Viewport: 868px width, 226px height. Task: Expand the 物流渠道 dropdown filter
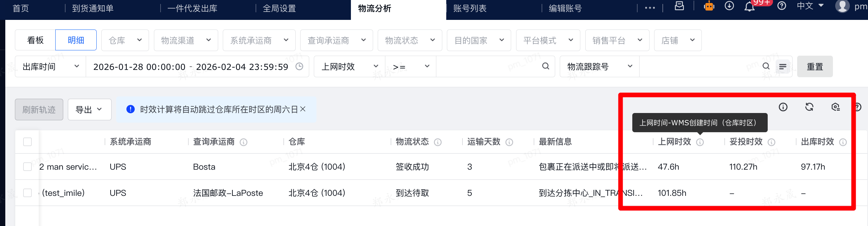pos(186,40)
